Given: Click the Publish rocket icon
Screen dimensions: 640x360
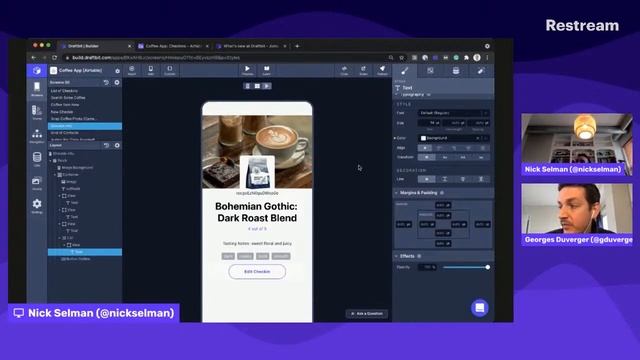Looking at the screenshot, I should coord(382,70).
